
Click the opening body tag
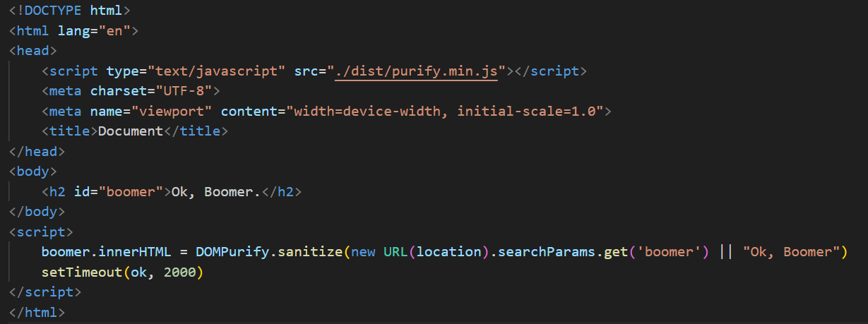33,172
